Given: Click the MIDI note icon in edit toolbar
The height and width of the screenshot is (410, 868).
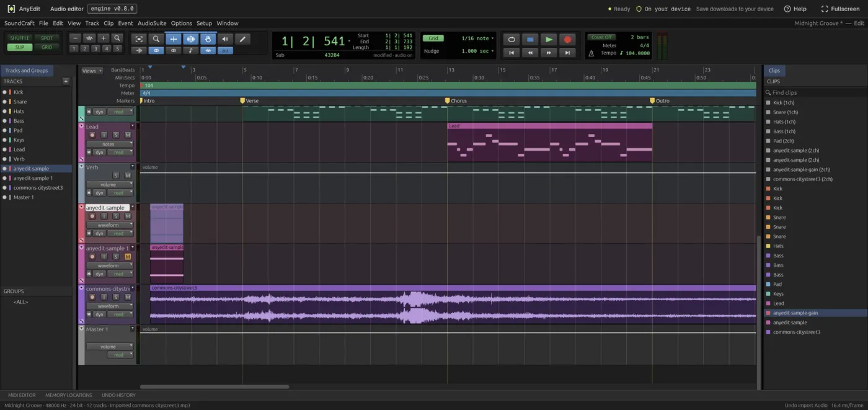Looking at the screenshot, I should [x=190, y=50].
